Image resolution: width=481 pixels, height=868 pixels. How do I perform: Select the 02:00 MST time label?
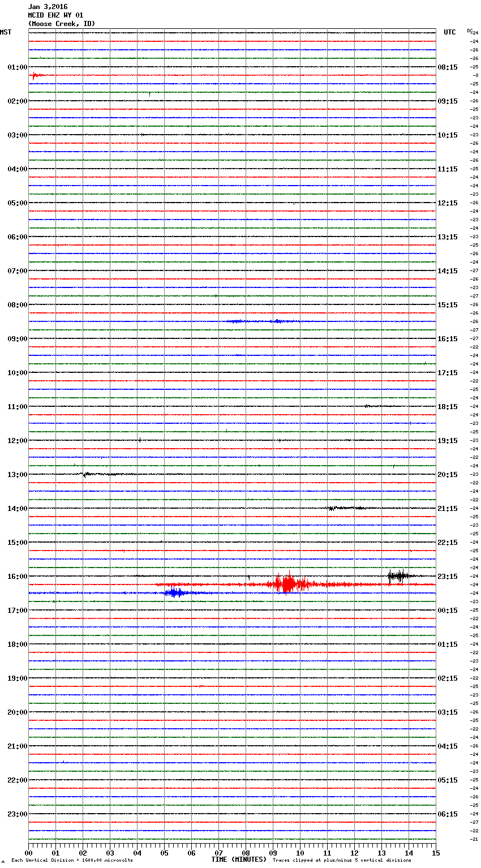(x=18, y=101)
